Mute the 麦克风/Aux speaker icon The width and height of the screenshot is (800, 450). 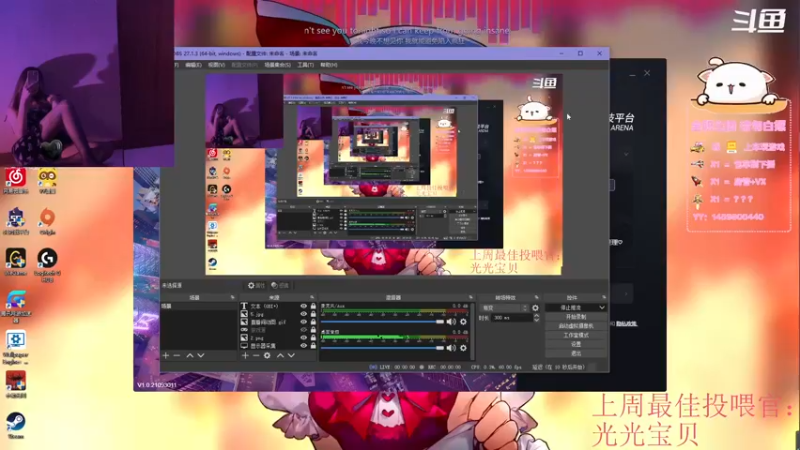[x=451, y=322]
